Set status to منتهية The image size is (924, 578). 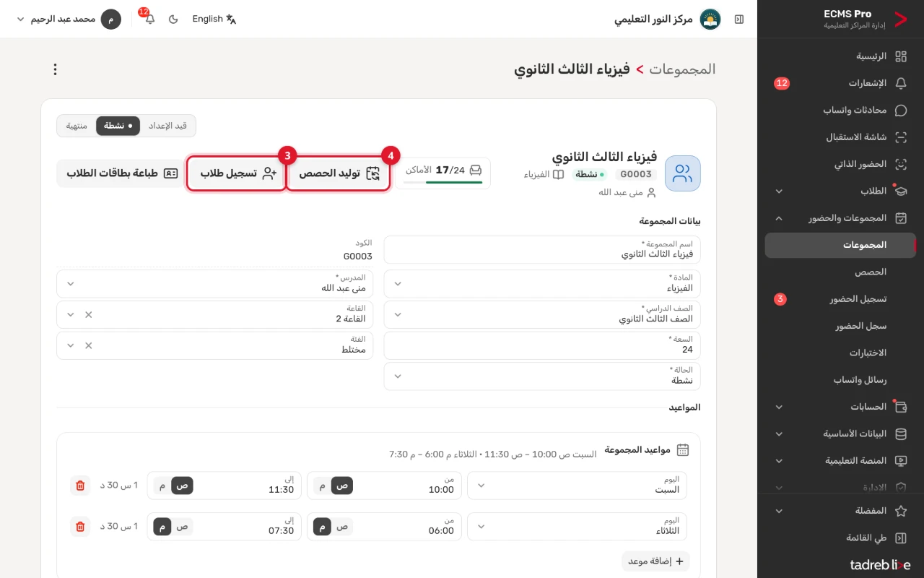(77, 126)
